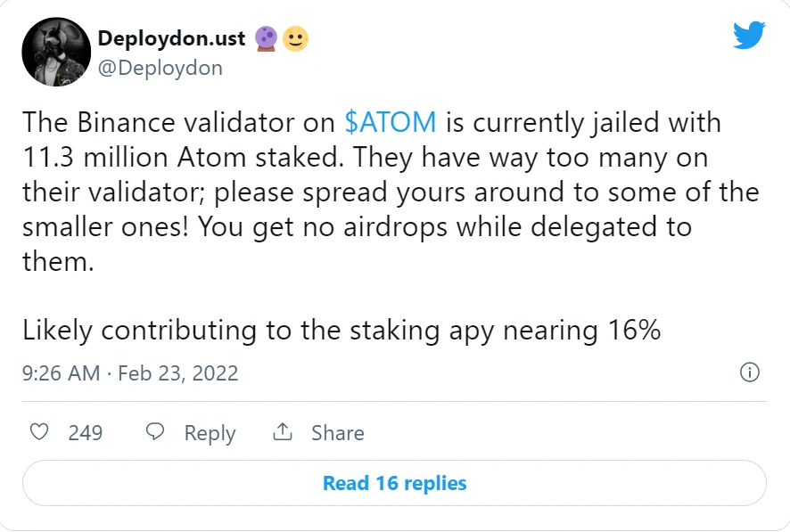
Task: Click the Share label
Action: pos(338,433)
